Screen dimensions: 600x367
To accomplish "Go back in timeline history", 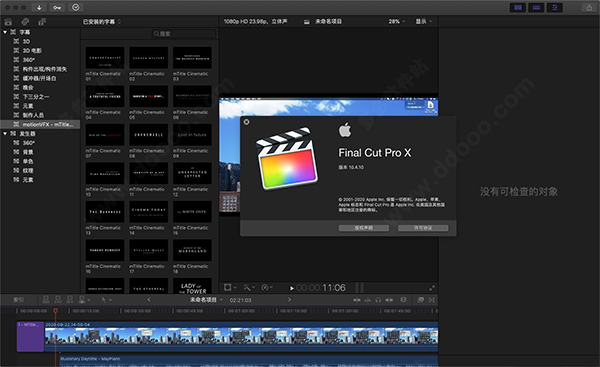I will 149,300.
